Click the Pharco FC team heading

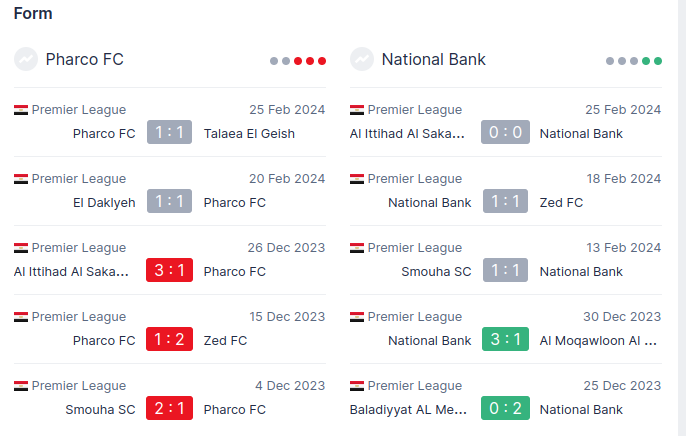[x=84, y=60]
